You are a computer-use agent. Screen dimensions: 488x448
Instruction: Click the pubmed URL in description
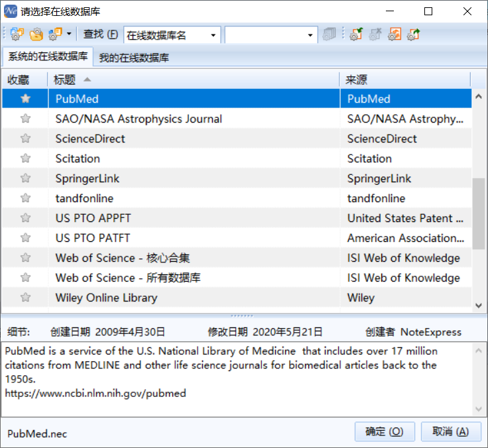click(95, 393)
